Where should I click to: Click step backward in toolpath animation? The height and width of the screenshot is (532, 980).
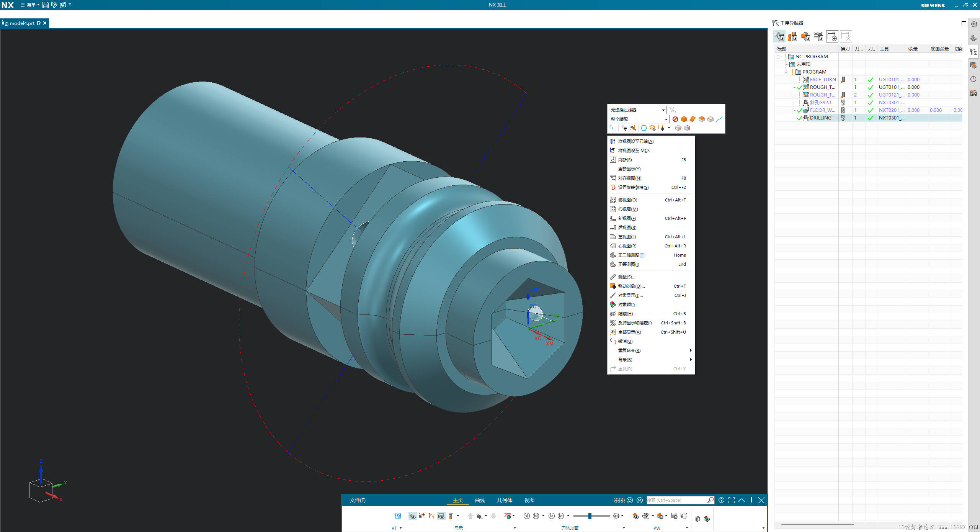point(536,516)
